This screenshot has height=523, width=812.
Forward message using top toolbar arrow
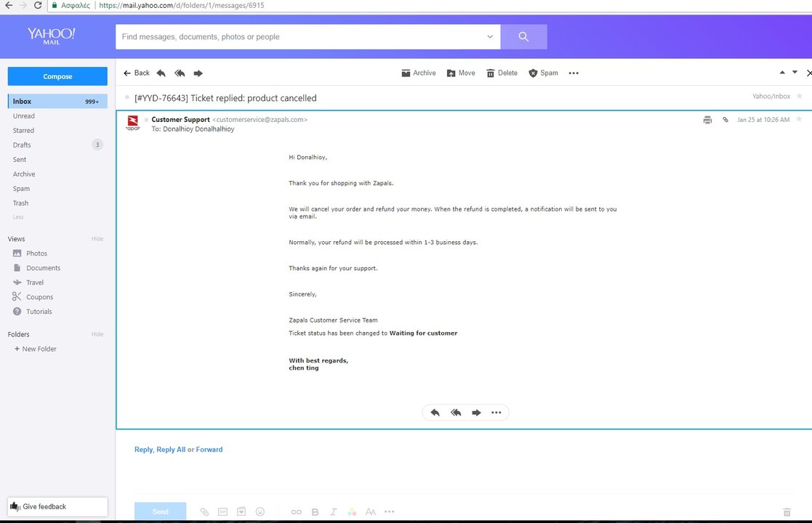(x=198, y=73)
